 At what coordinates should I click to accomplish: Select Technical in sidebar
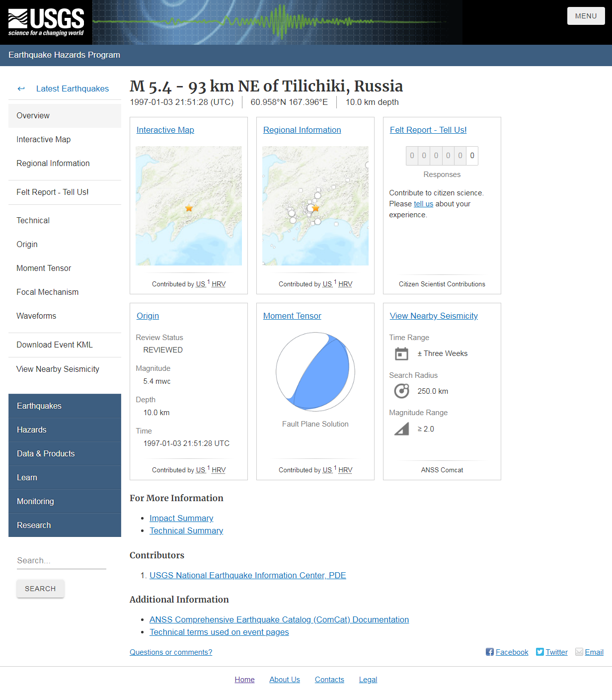65,220
